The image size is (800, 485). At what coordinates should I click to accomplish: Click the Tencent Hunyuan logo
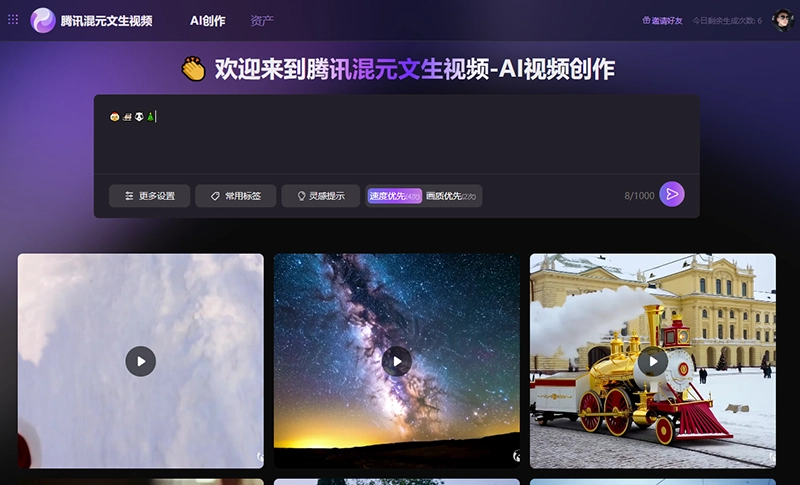[x=43, y=20]
